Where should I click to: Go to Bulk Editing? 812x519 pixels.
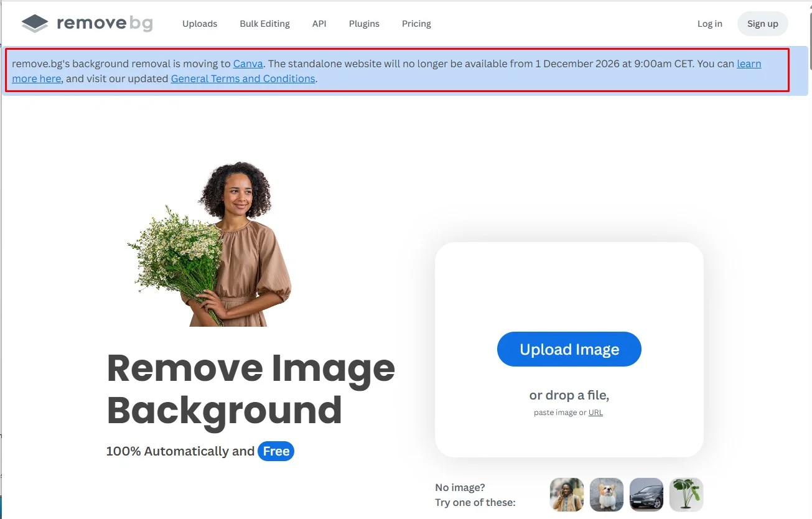click(x=264, y=24)
